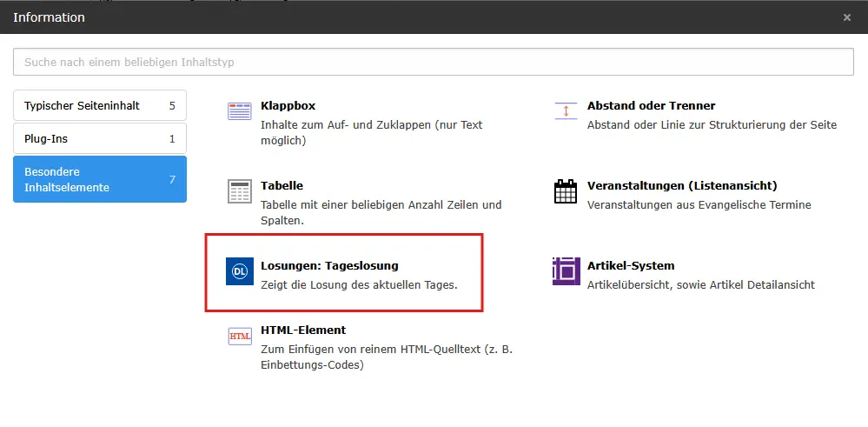Switch to the Plug-Ins tab
The width and height of the screenshot is (868, 427).
point(100,138)
